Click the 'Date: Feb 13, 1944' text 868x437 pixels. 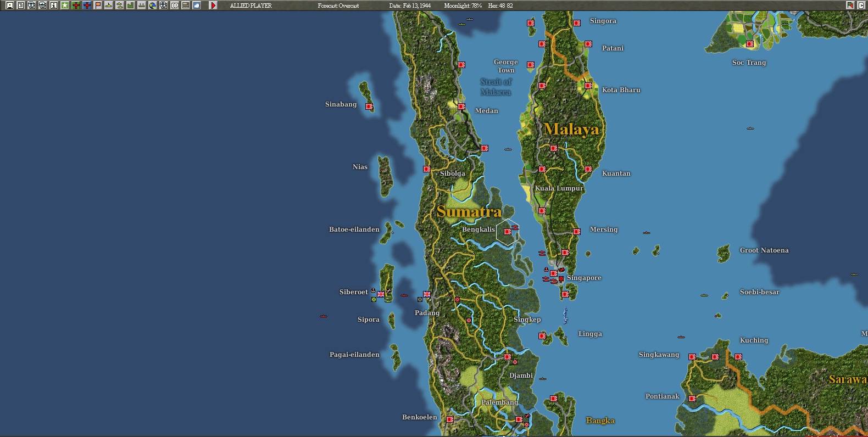tap(410, 5)
